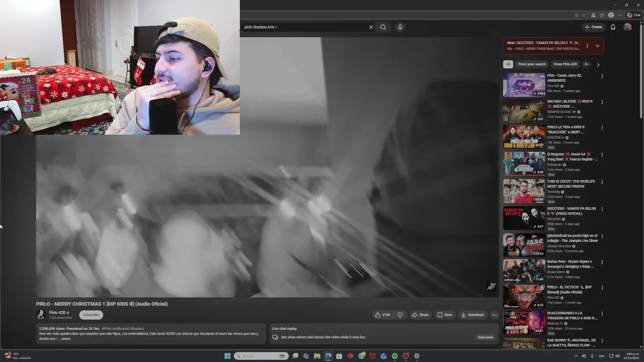The height and width of the screenshot is (362, 644).
Task: Open options for VAMOS PA BELEN 3 video
Action: [x=602, y=209]
